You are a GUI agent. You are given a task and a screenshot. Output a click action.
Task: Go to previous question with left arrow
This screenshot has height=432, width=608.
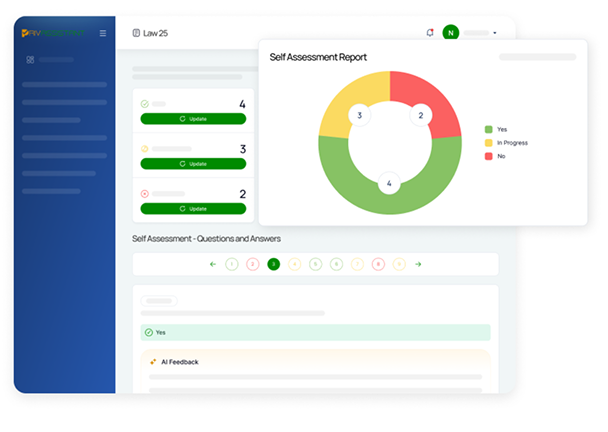212,264
